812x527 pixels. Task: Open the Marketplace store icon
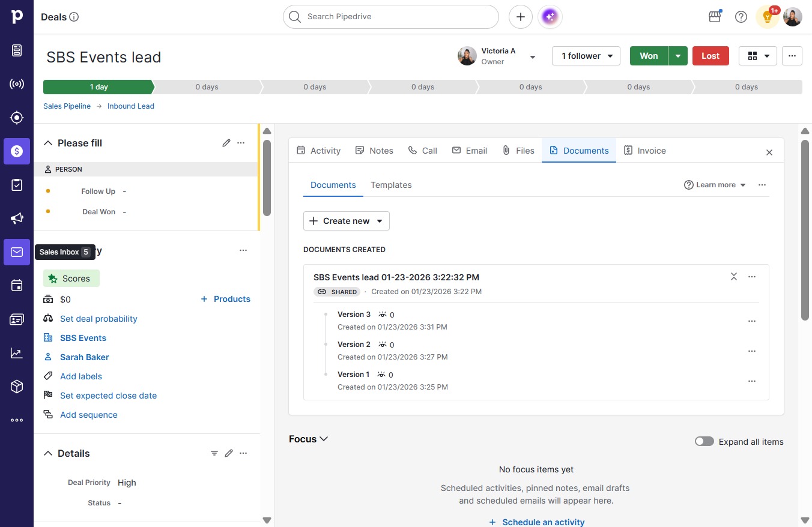coord(715,17)
